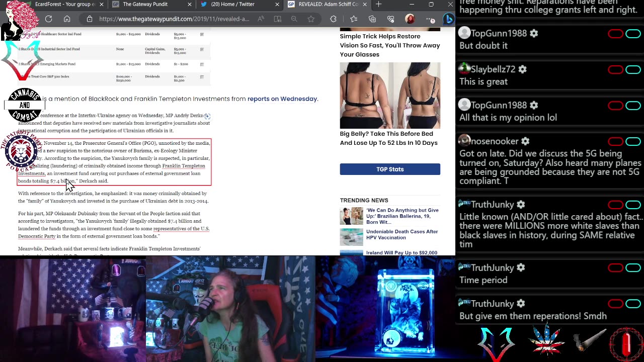The width and height of the screenshot is (644, 362).
Task: Open a new browser tab
Action: pos(378,5)
